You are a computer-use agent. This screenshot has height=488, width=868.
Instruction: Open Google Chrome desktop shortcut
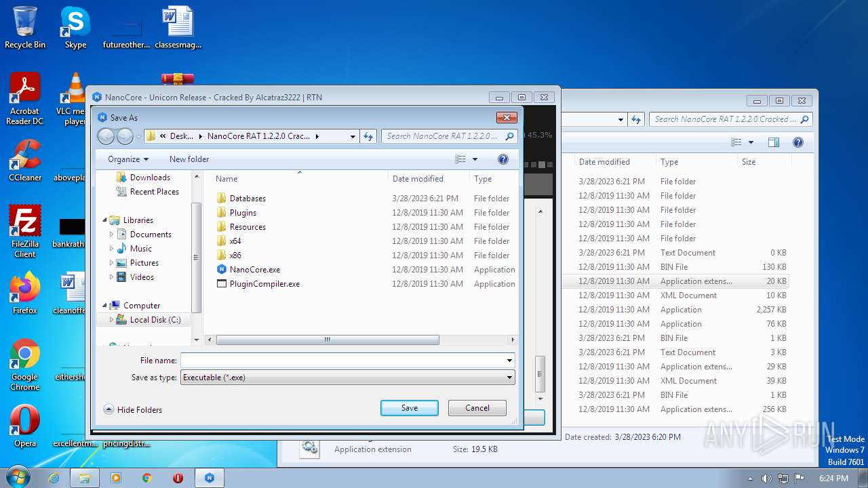point(25,365)
